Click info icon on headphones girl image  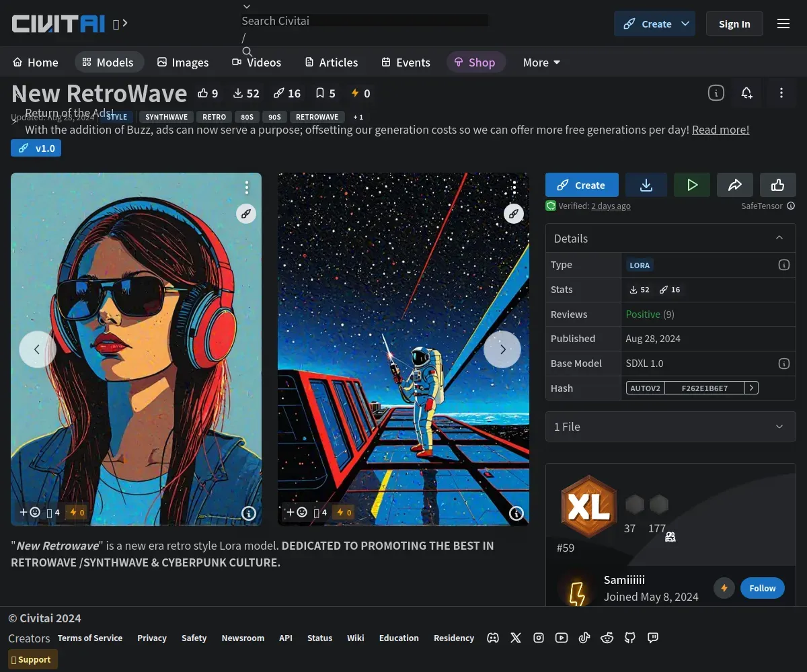point(249,513)
